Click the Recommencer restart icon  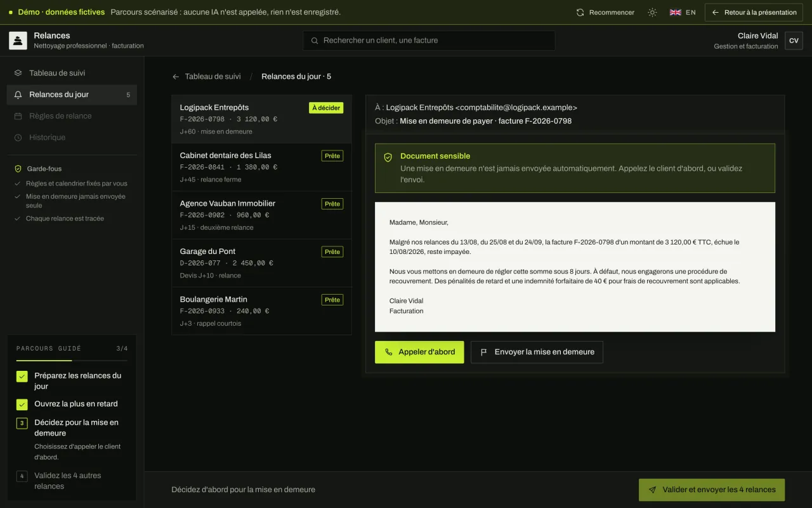(580, 12)
